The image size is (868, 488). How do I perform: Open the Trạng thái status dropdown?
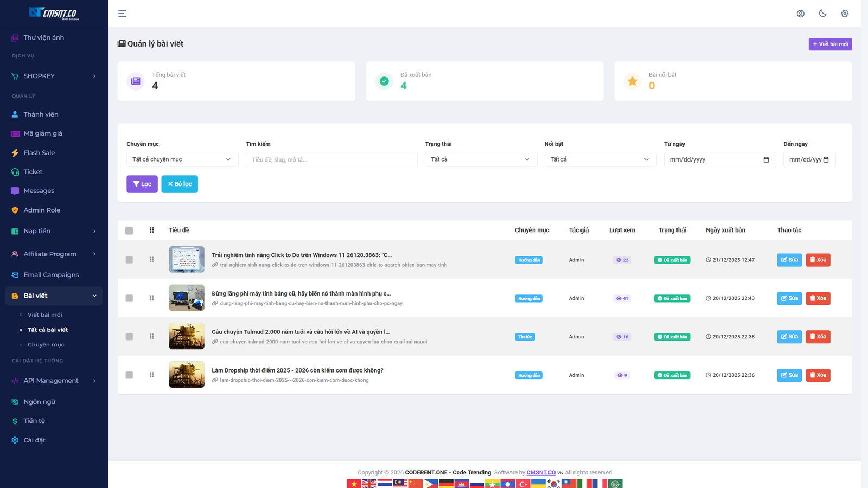pyautogui.click(x=481, y=159)
